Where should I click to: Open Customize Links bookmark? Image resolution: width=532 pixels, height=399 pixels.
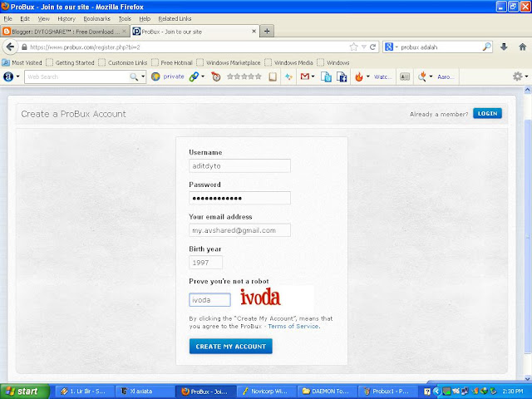(123, 62)
